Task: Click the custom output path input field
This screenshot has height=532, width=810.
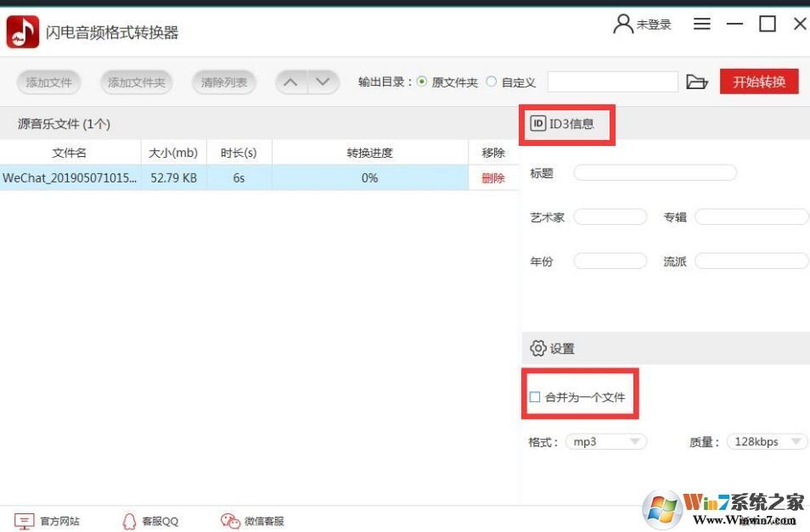Action: 613,81
